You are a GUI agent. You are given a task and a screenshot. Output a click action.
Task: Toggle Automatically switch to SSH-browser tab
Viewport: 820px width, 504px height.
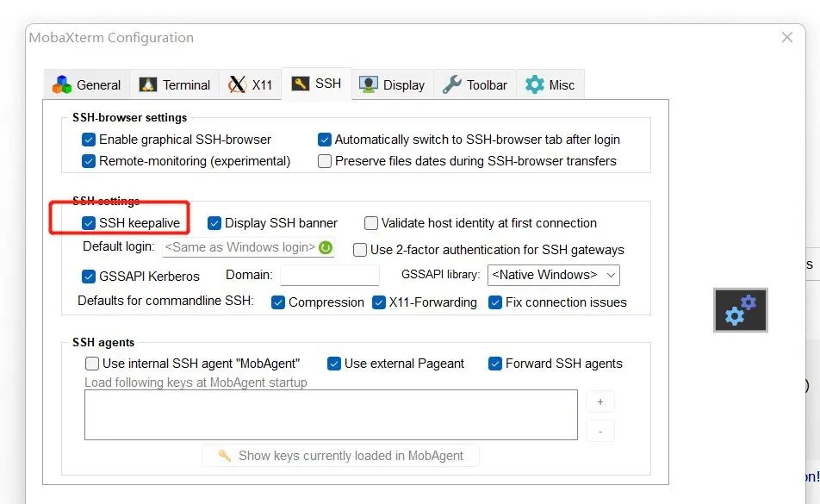click(x=324, y=140)
